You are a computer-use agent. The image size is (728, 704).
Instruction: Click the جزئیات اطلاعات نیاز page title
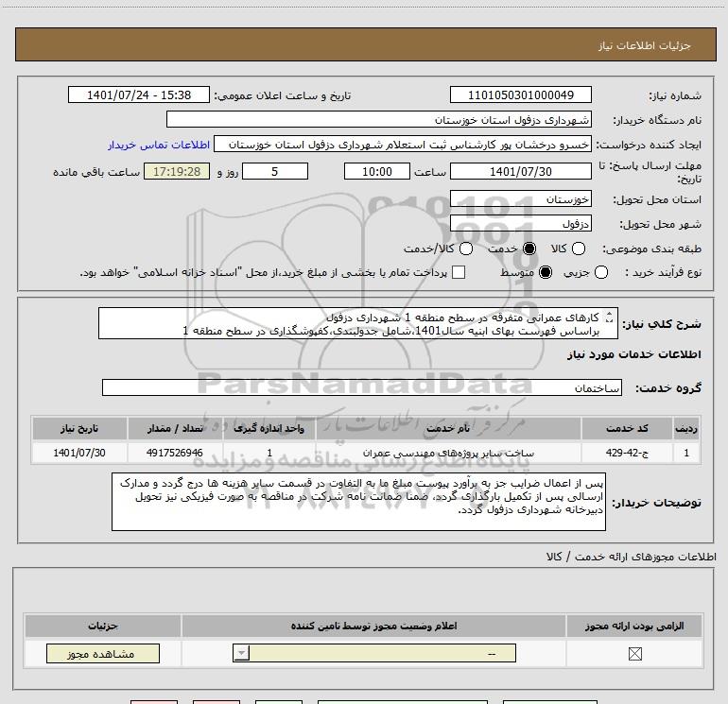644,45
